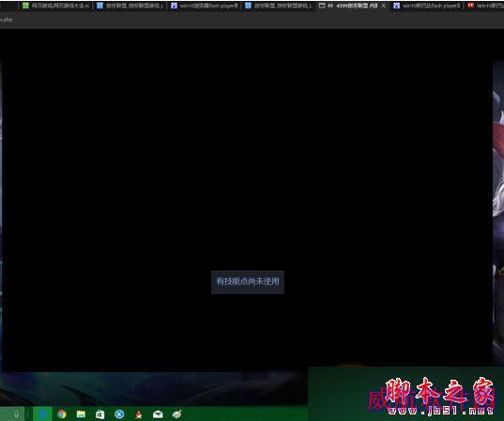Click the last taskbar app icon after Mail
Viewport: 504px width, 421px height.
coord(176,414)
